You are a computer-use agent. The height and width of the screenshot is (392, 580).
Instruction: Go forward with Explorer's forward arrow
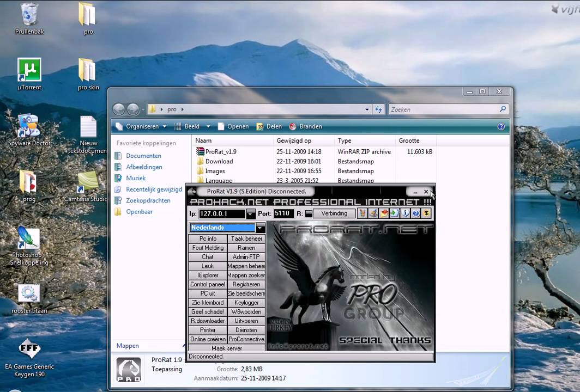click(133, 109)
